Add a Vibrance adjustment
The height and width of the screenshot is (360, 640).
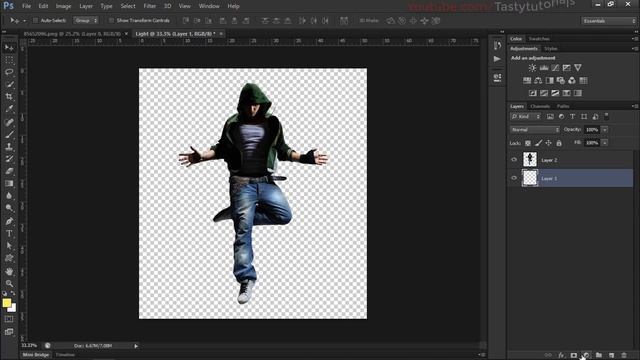click(578, 68)
